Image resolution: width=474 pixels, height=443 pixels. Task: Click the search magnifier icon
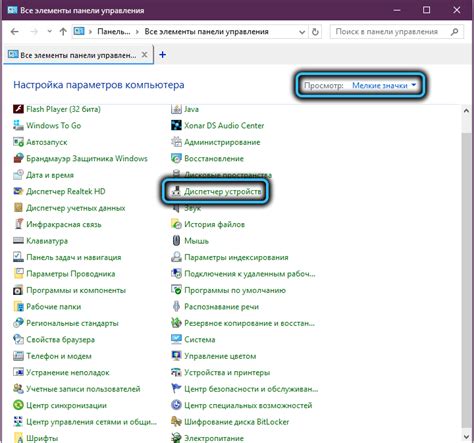point(454,32)
